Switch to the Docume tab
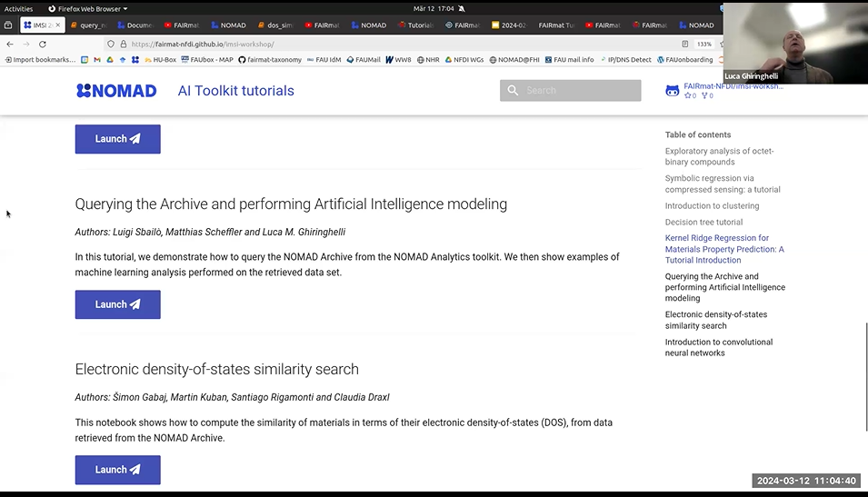The height and width of the screenshot is (497, 868). [135, 25]
